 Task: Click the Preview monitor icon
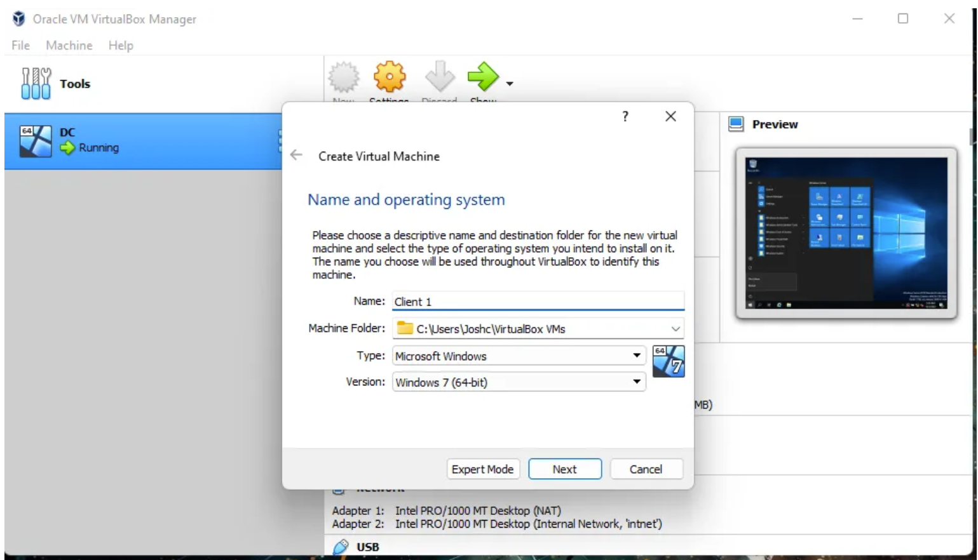tap(736, 124)
